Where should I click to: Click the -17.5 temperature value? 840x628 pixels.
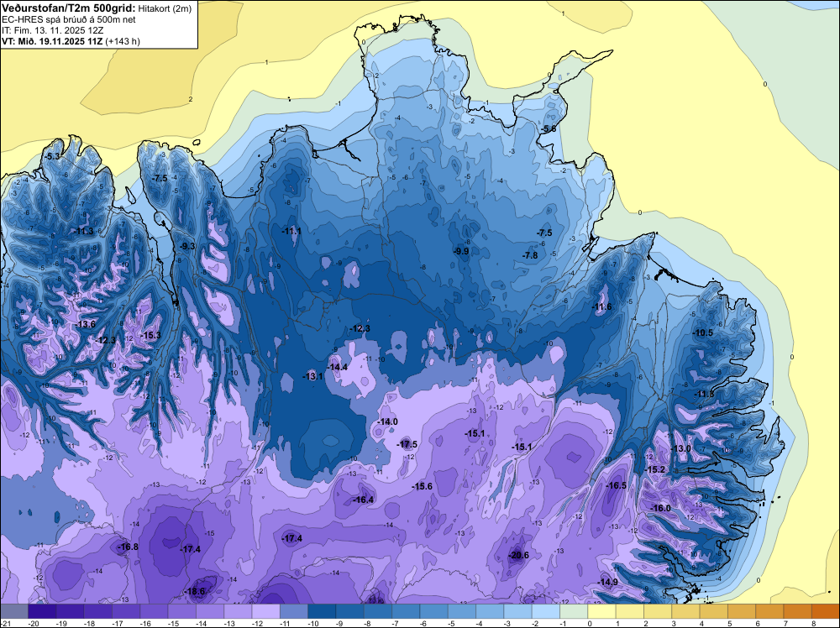[x=407, y=444]
